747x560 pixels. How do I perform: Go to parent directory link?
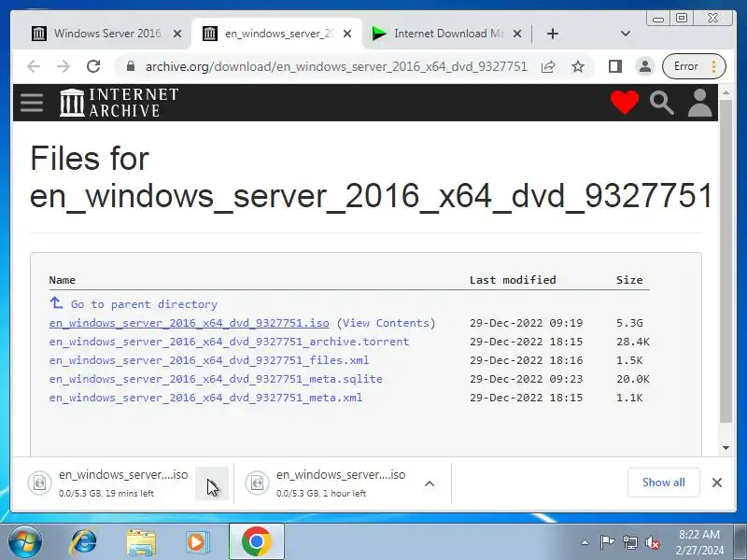[x=144, y=304]
